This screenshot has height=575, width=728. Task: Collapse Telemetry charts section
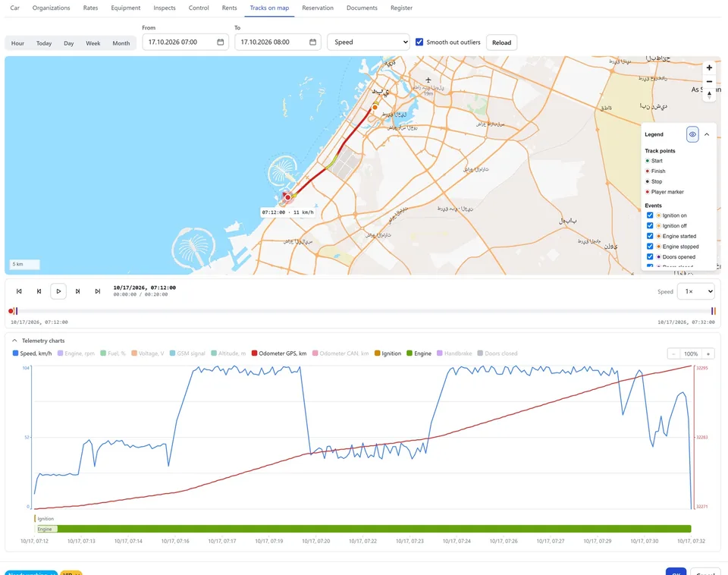14,341
